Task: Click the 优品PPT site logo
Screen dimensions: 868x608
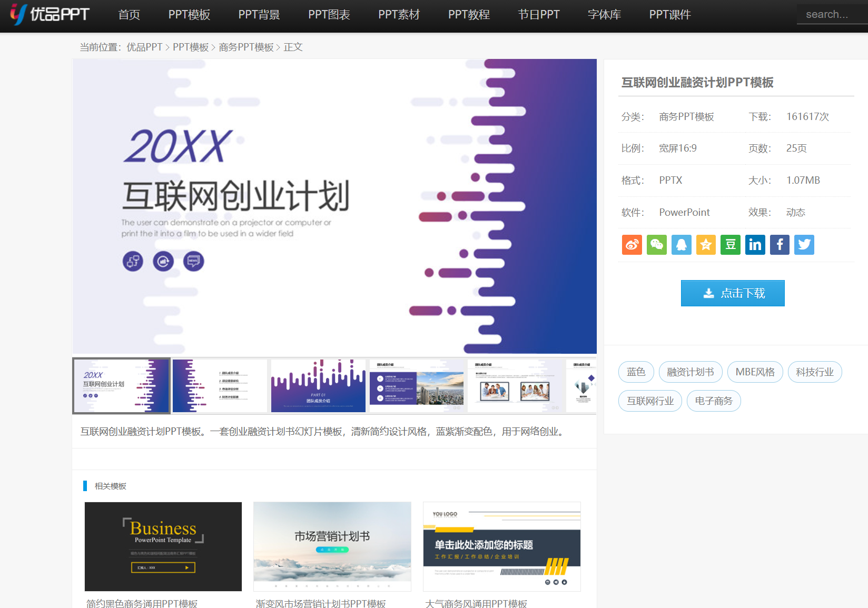Action: [x=50, y=14]
